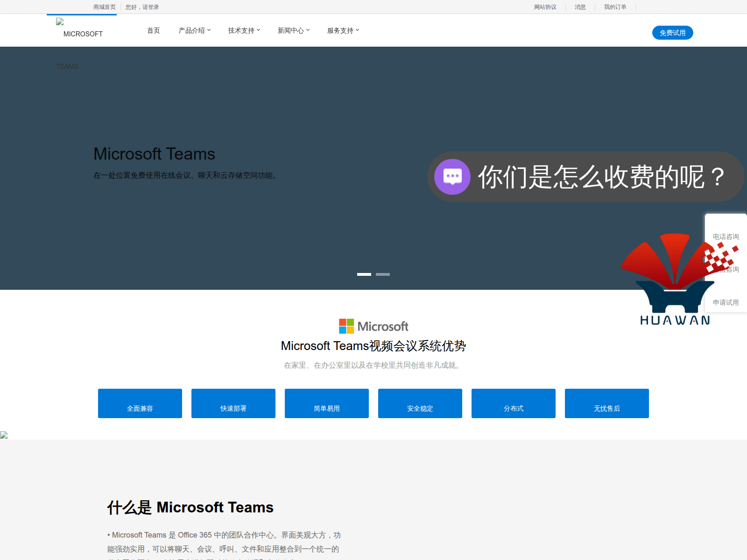The image size is (747, 560).
Task: Open the 技术支持 menu label
Action: click(241, 30)
